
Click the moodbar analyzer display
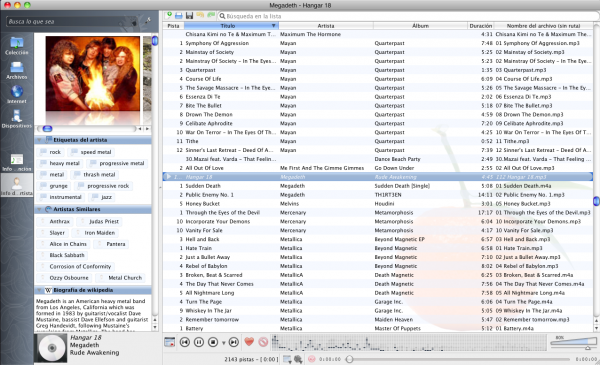click(409, 342)
